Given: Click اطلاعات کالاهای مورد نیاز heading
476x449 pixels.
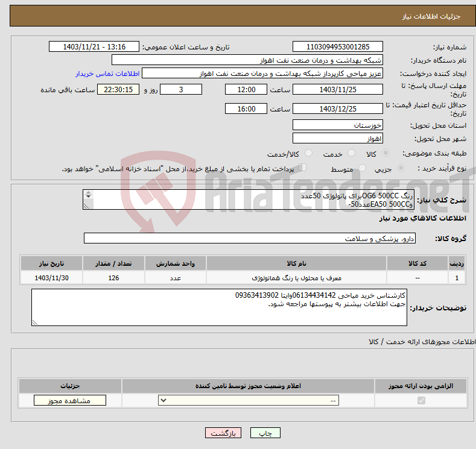Looking at the screenshot, I should point(422,218).
